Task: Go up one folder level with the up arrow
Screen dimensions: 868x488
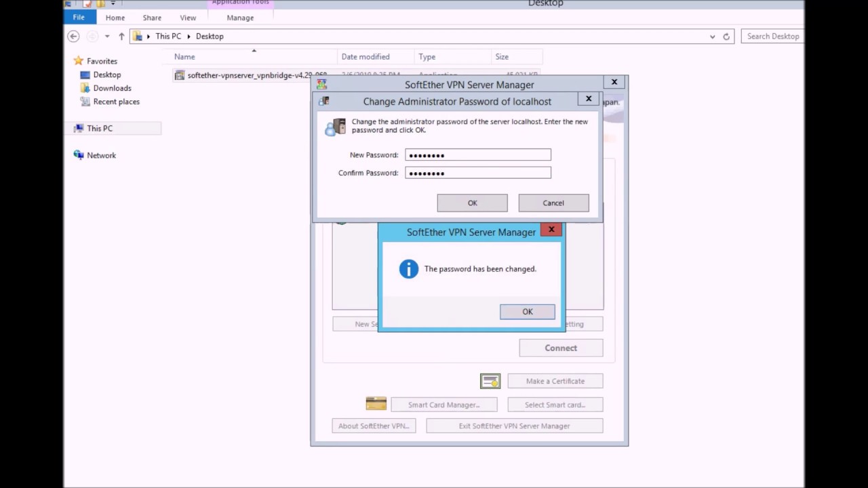Action: (x=121, y=37)
